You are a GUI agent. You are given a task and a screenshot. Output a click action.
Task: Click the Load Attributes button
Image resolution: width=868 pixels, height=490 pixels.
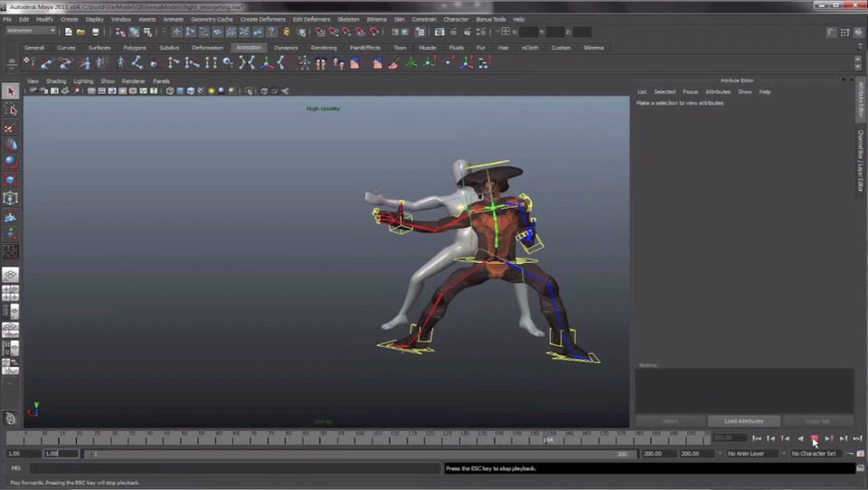pyautogui.click(x=743, y=421)
